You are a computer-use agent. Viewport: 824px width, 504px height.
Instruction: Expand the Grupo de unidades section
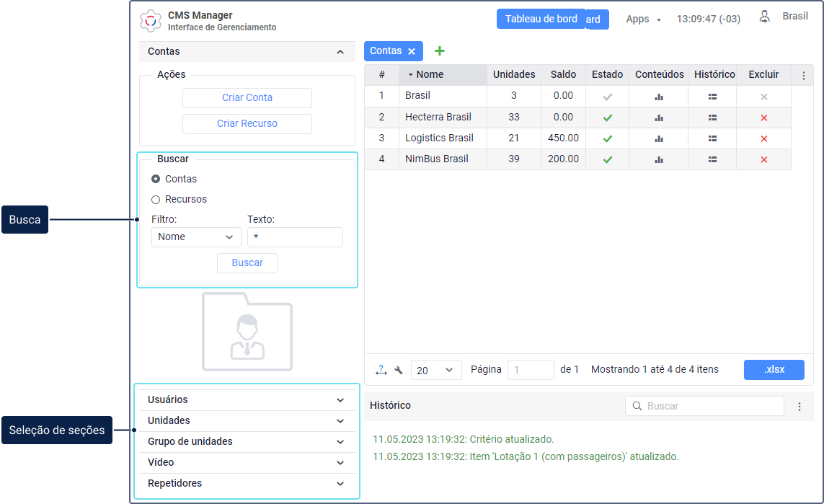247,442
